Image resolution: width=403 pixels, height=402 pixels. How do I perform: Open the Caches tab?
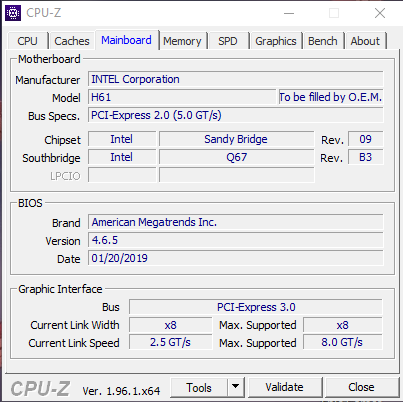(x=72, y=41)
